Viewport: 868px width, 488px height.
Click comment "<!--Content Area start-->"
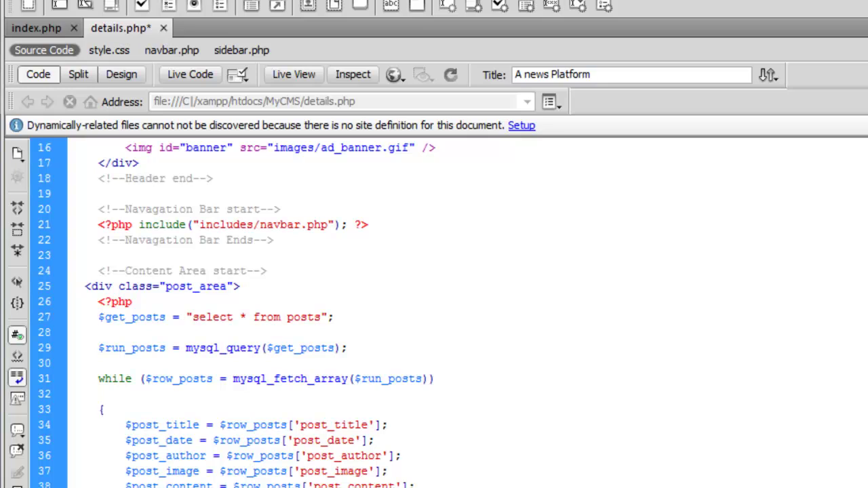click(x=182, y=270)
